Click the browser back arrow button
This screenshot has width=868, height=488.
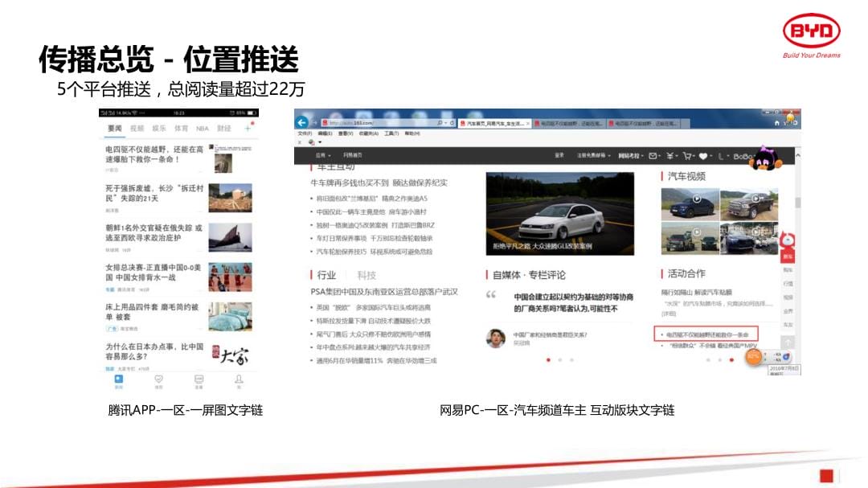pos(301,122)
